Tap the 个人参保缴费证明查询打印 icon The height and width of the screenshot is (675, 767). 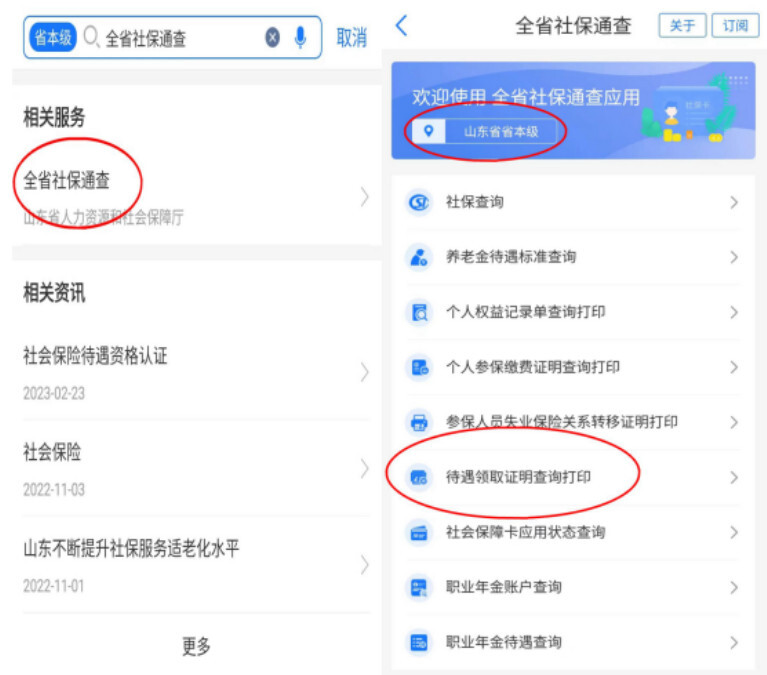pyautogui.click(x=419, y=368)
